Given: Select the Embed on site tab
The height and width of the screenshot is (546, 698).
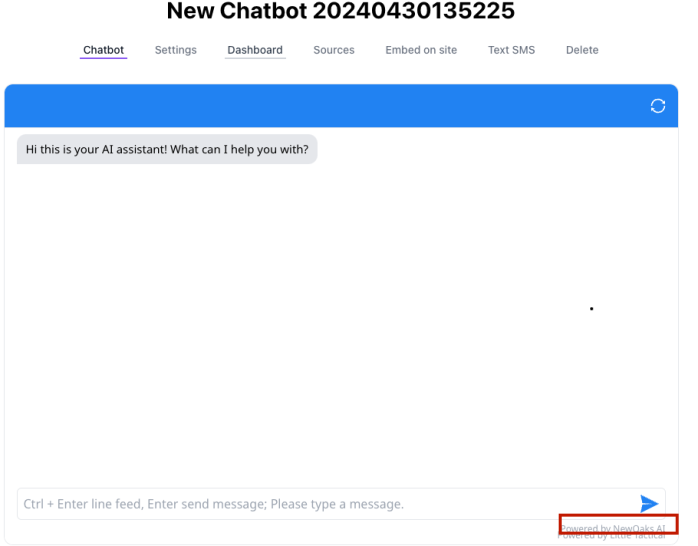Looking at the screenshot, I should click(421, 50).
